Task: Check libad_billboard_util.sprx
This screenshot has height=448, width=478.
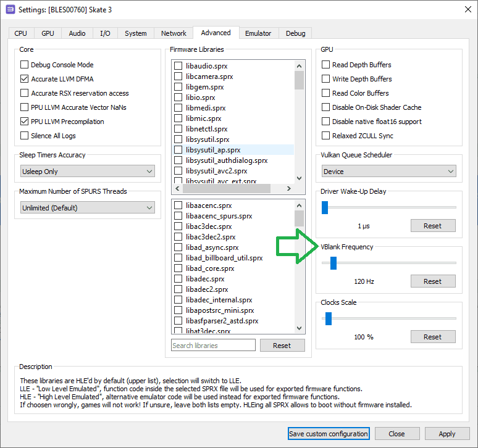Action: (178, 258)
